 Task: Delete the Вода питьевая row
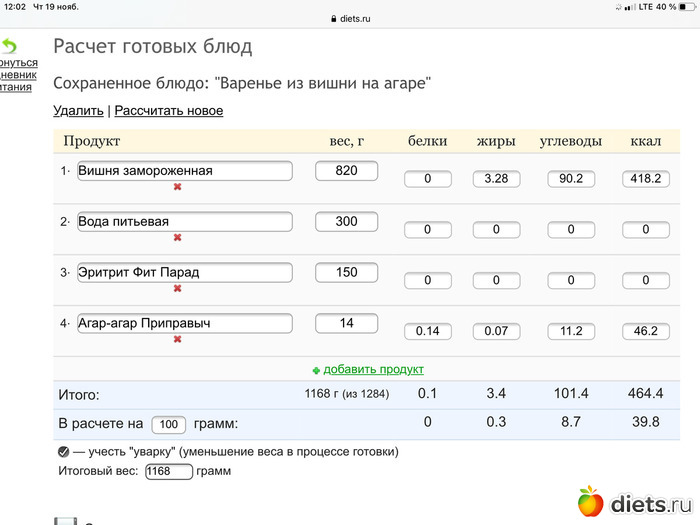[177, 237]
